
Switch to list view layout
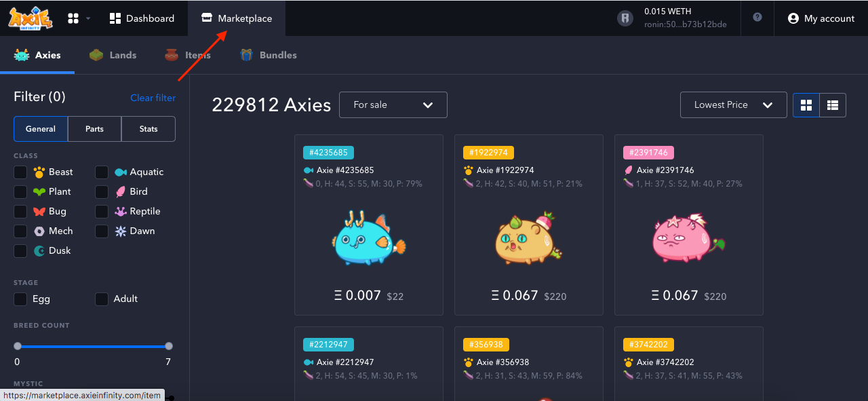point(832,105)
